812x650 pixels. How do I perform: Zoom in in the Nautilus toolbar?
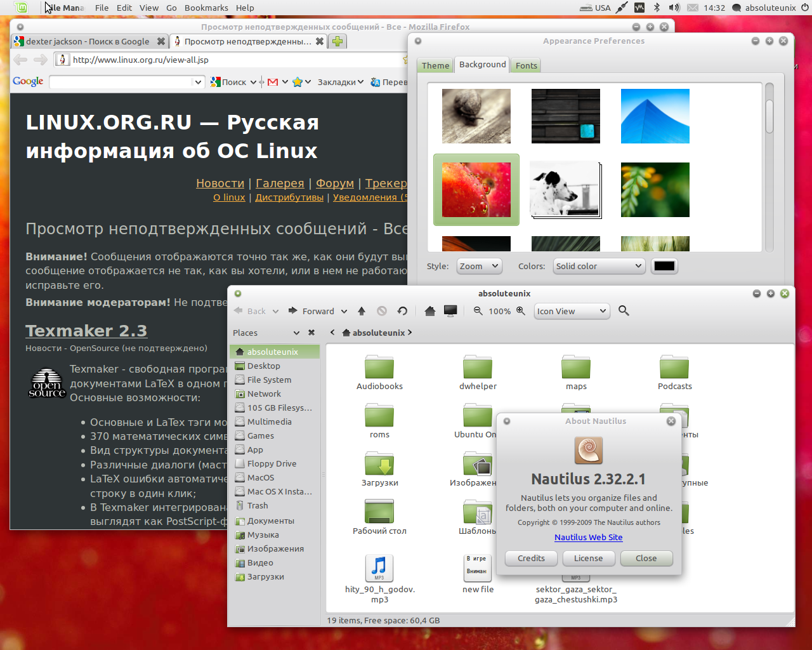click(521, 311)
